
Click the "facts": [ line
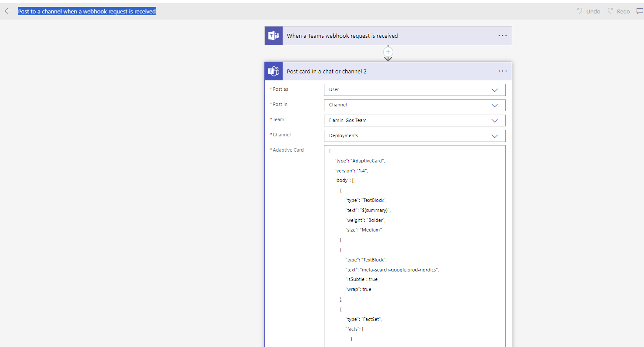354,329
